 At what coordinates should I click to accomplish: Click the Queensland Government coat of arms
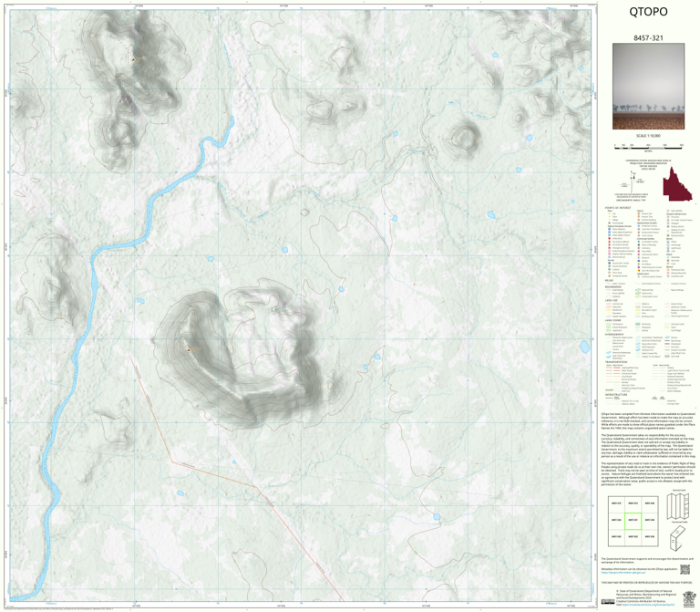(x=689, y=599)
